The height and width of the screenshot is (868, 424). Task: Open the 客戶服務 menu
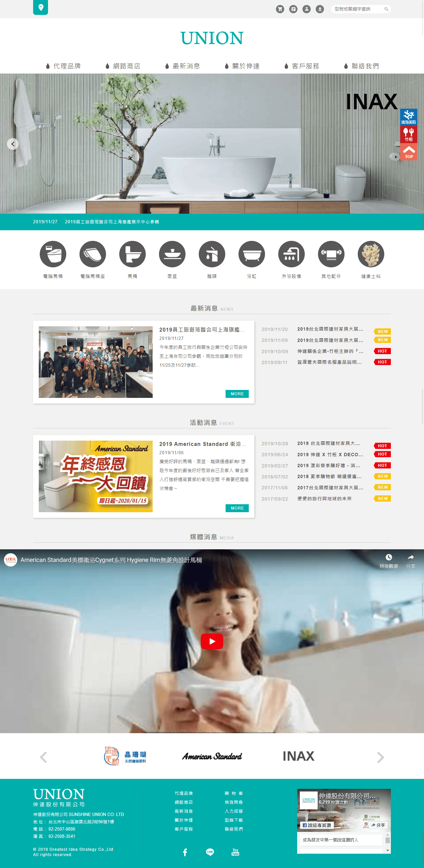coord(302,66)
